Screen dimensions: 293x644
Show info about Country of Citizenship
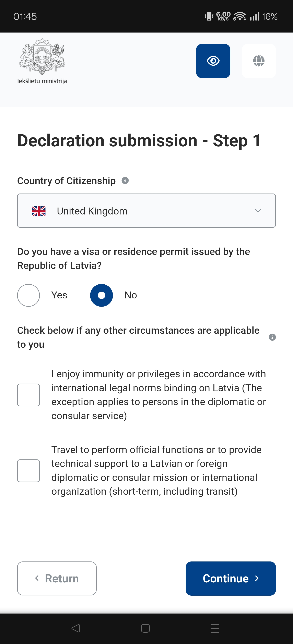coord(125,181)
